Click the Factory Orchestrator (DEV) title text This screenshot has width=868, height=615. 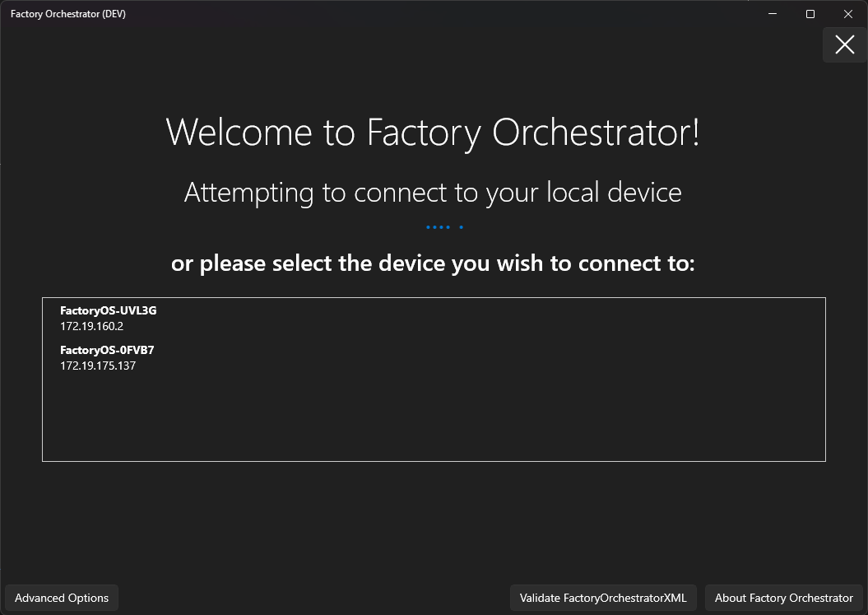[x=68, y=14]
